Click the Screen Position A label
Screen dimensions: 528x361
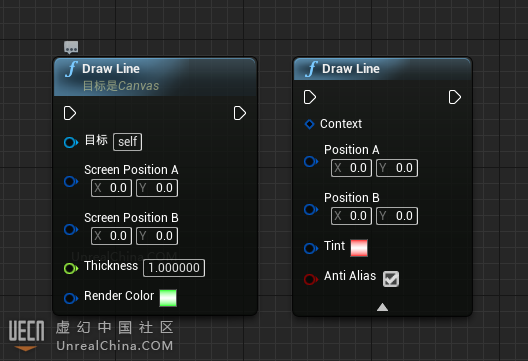pyautogui.click(x=131, y=170)
